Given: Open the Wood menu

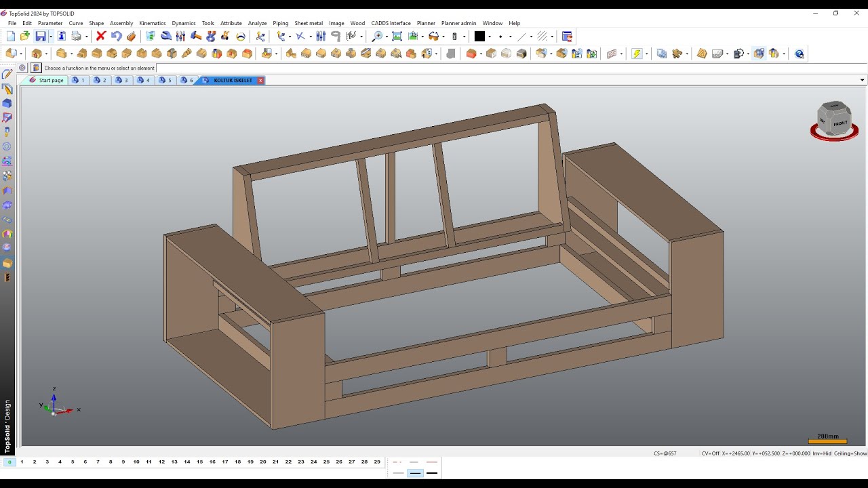Looking at the screenshot, I should click(357, 23).
